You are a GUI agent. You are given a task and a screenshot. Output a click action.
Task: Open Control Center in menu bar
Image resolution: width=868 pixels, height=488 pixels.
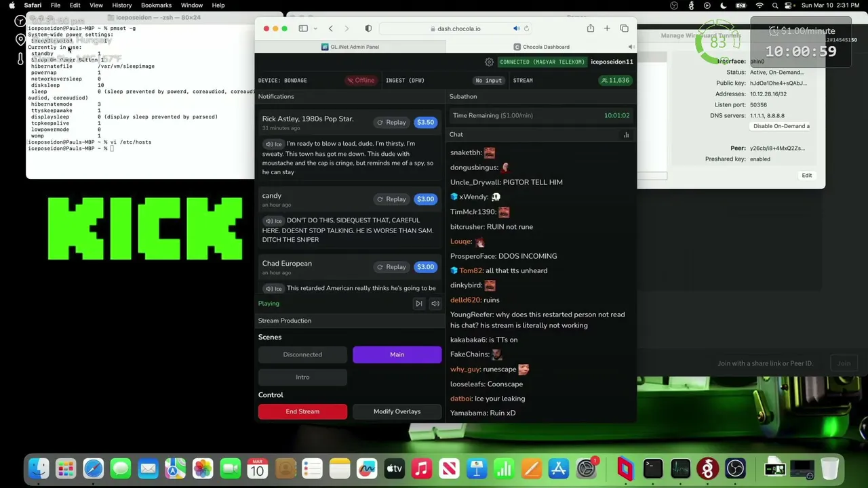(x=790, y=5)
